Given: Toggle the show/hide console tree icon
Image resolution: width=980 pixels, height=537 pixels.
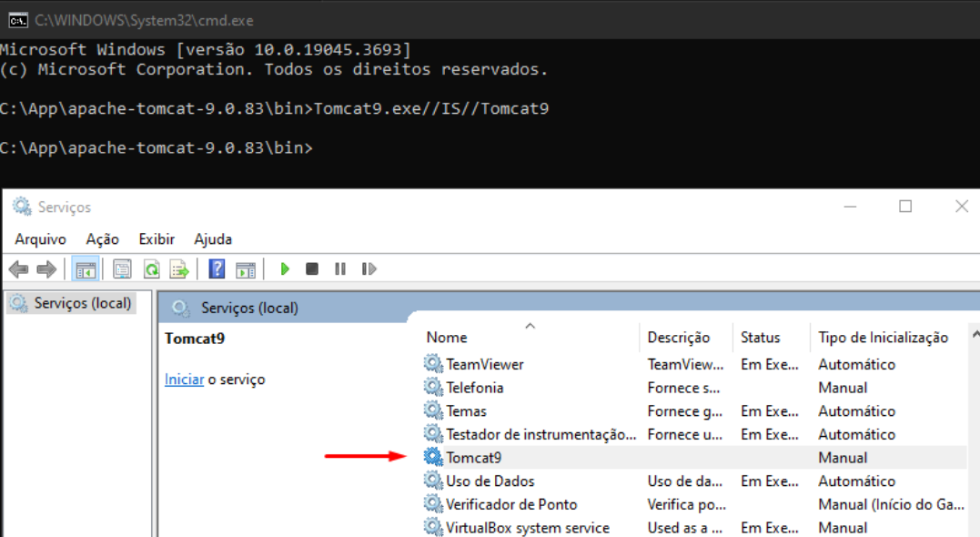Looking at the screenshot, I should tap(86, 269).
